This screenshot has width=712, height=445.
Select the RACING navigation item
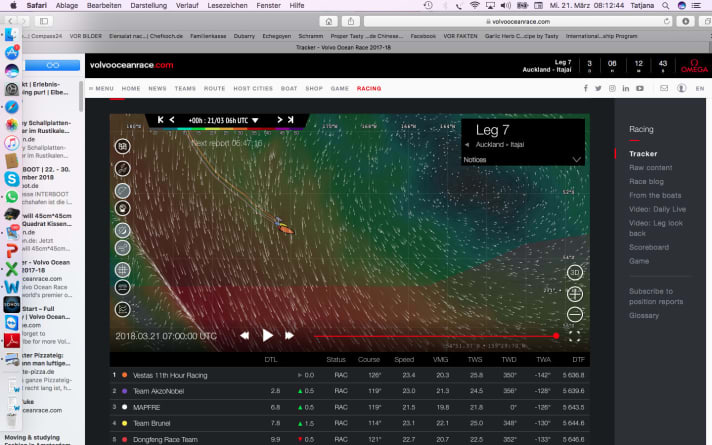point(369,89)
